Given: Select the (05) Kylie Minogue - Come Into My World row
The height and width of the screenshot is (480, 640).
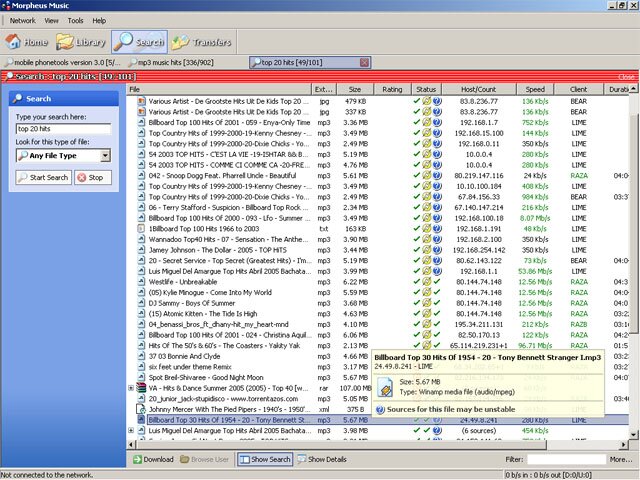Looking at the screenshot, I should [377, 292].
